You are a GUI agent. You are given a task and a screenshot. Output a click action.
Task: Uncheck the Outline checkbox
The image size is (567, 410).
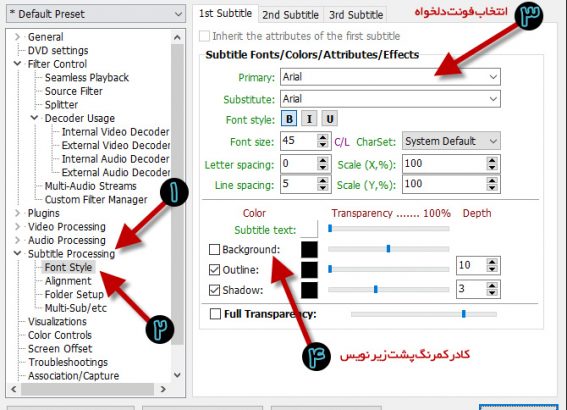click(x=214, y=270)
